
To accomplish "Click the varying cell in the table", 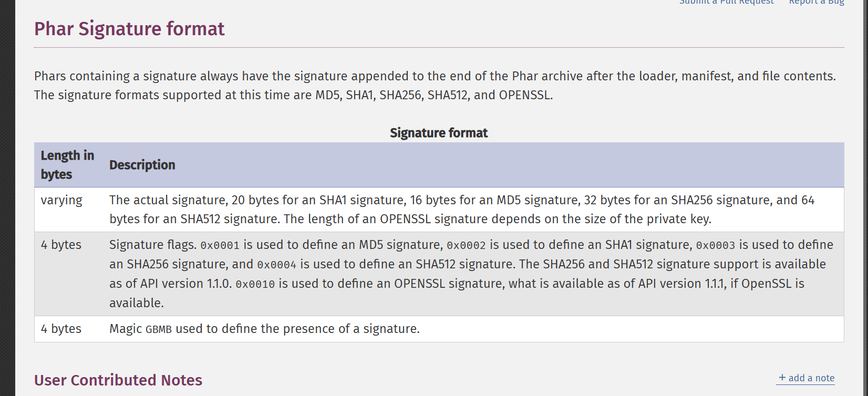I will pos(61,200).
